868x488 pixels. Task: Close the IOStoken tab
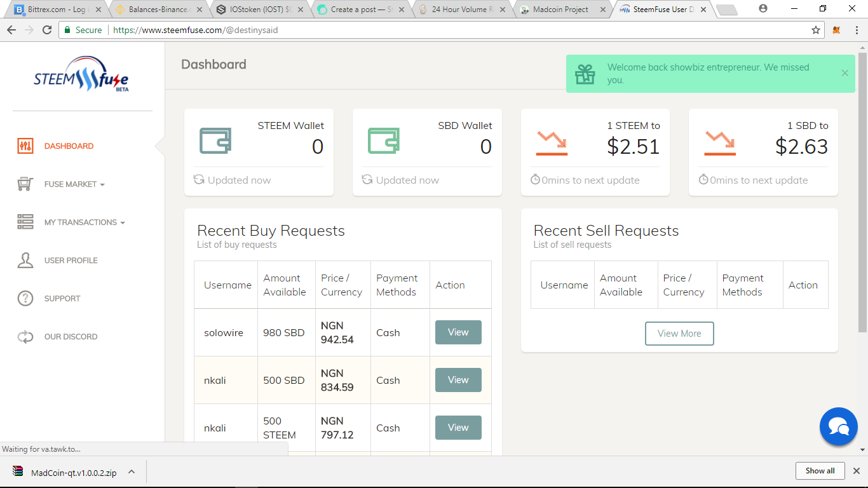(x=299, y=10)
